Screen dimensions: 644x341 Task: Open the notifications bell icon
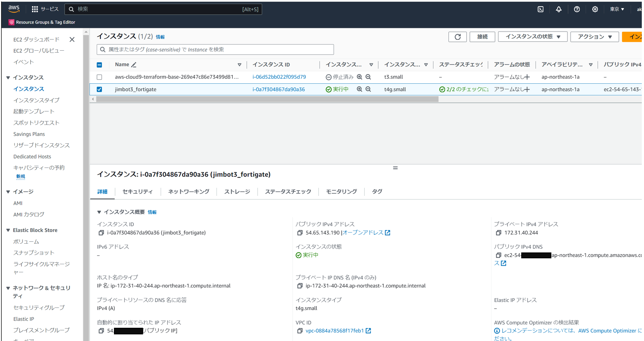click(558, 9)
